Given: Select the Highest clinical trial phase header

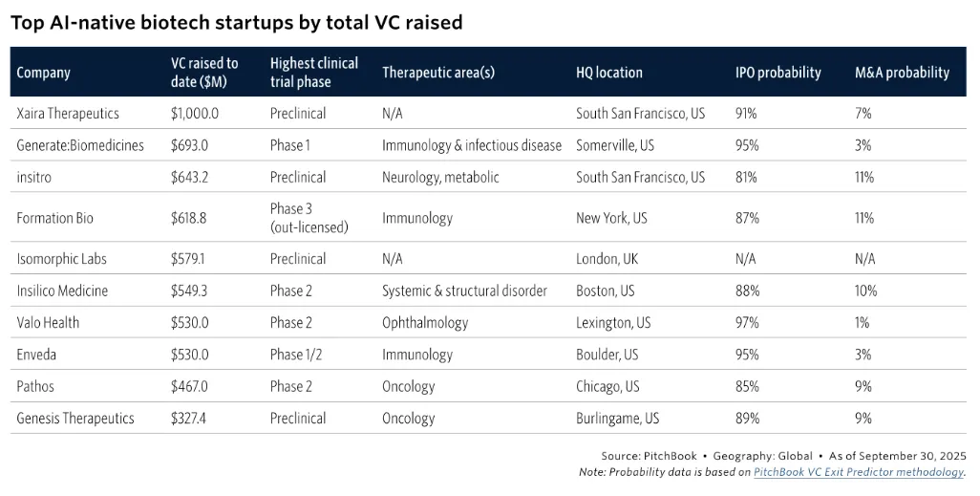Looking at the screenshot, I should (x=314, y=73).
